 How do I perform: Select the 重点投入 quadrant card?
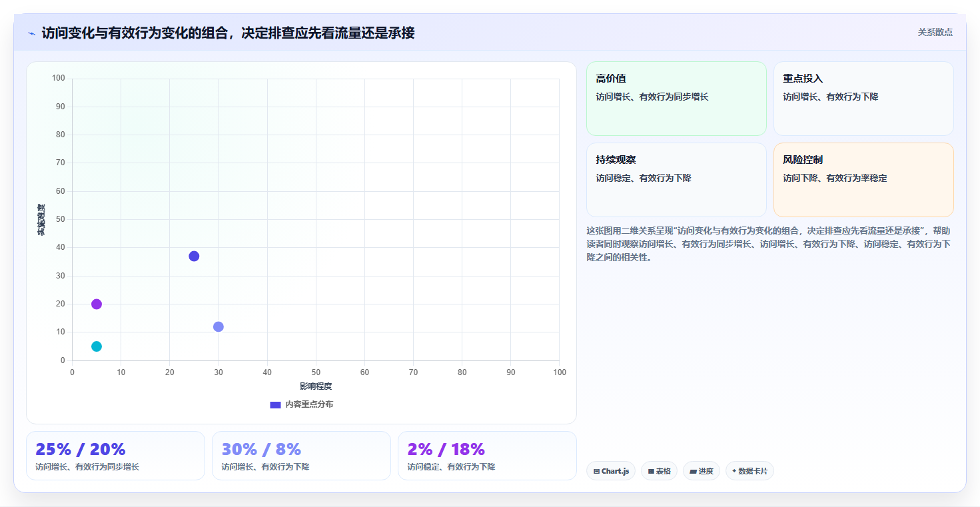[863, 99]
